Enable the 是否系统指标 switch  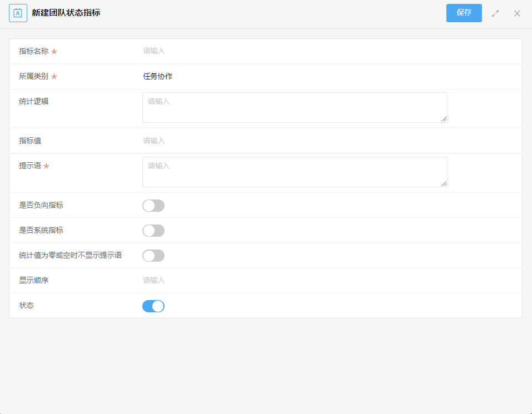(153, 231)
